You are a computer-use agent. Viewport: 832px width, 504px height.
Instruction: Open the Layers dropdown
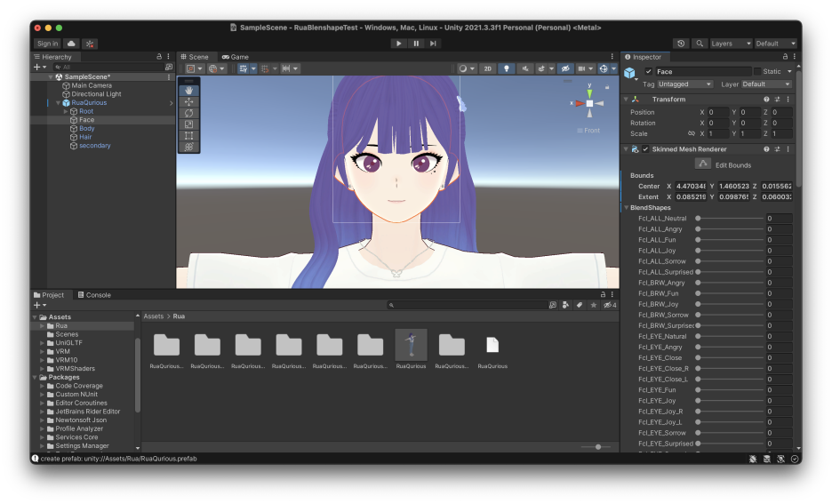point(731,44)
